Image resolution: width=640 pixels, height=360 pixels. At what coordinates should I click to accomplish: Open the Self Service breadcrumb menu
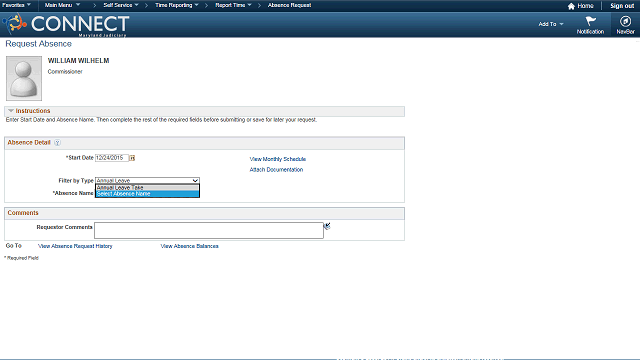pos(121,5)
